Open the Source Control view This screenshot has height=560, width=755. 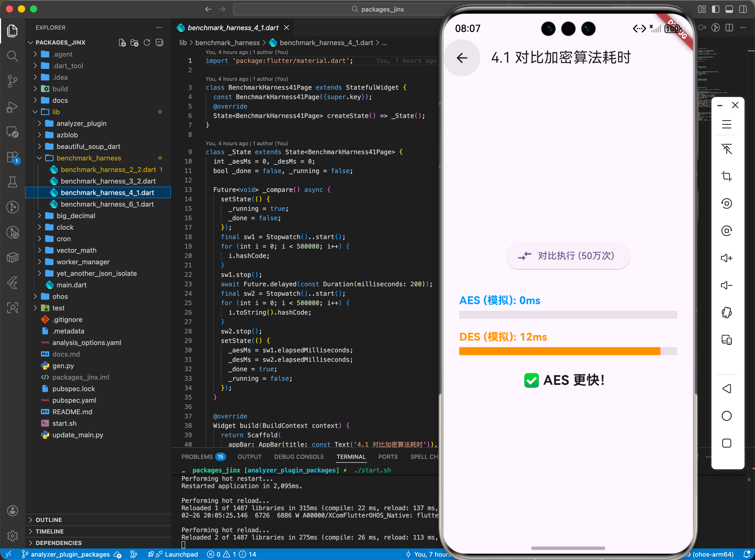[x=13, y=81]
